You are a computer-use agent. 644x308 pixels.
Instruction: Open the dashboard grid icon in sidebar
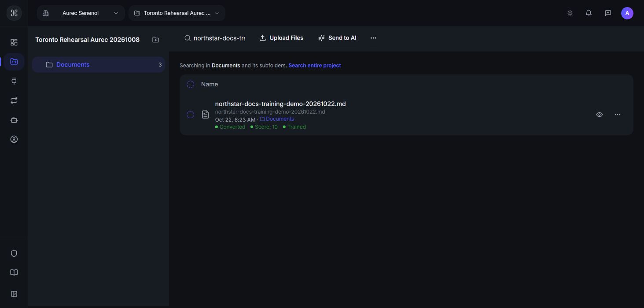(x=14, y=42)
